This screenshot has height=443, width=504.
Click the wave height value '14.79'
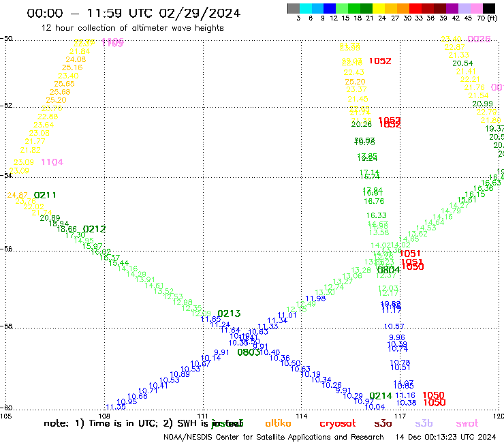(451, 211)
